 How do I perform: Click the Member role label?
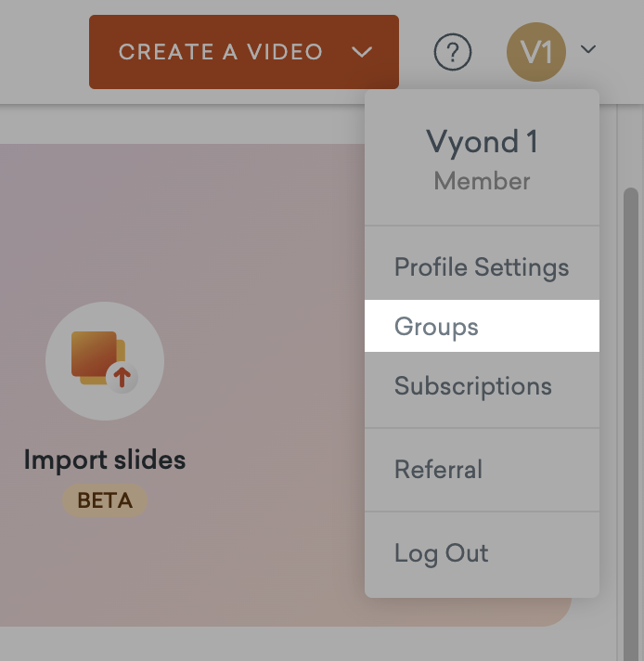481,181
